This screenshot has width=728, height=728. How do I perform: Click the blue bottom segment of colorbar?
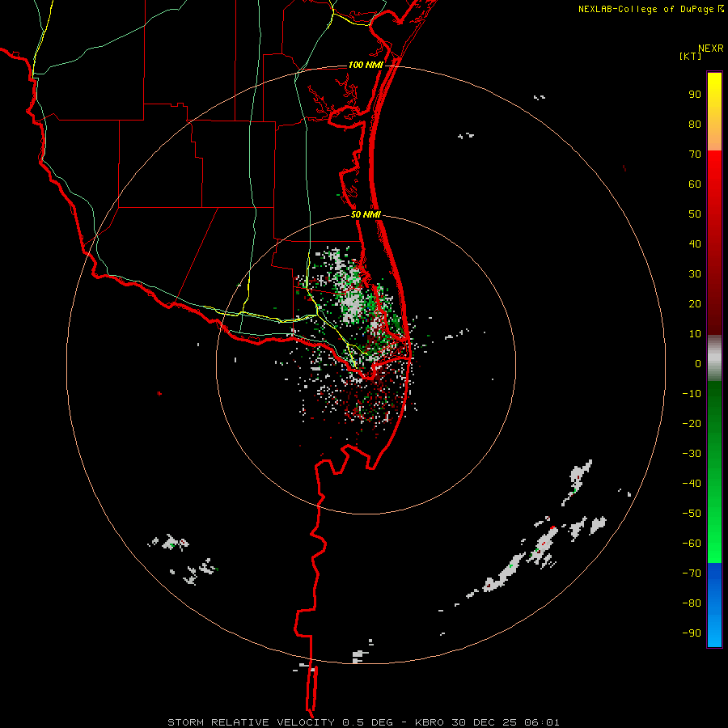(714, 605)
